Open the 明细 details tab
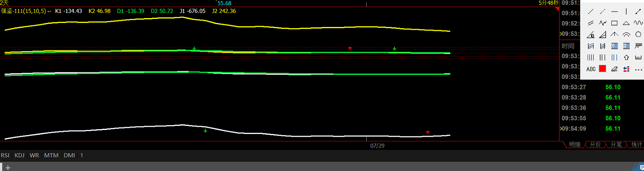644x171 pixels. click(574, 144)
